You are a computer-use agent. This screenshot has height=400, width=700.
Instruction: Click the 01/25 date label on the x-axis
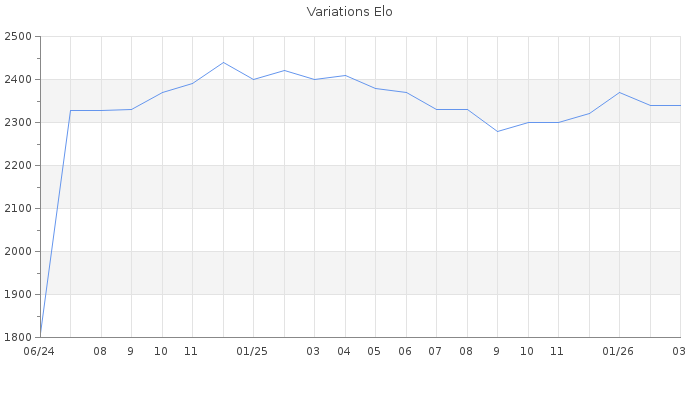252,351
